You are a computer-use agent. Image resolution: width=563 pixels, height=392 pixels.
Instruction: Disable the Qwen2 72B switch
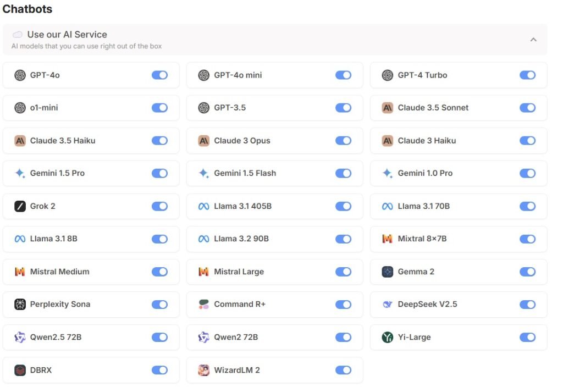344,338
